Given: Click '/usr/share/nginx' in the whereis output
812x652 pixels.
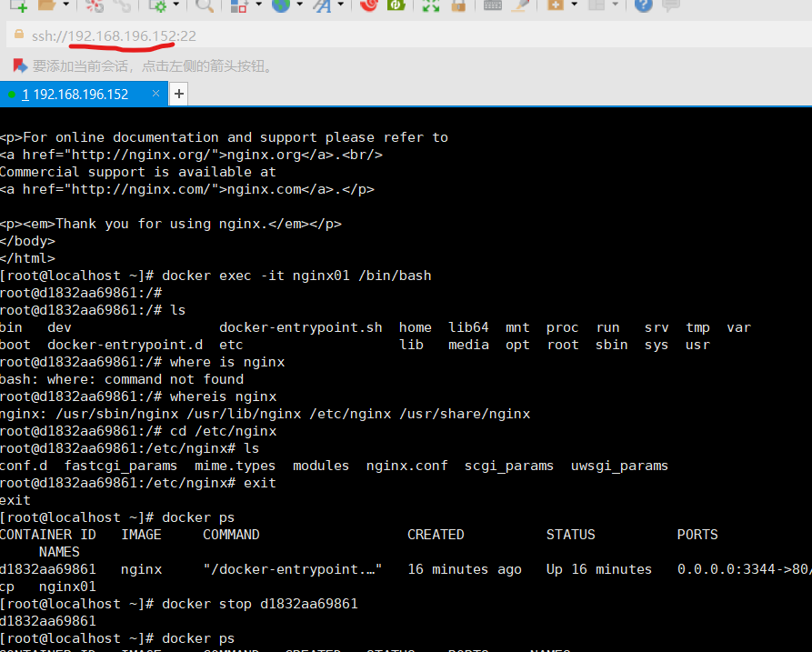Looking at the screenshot, I should coord(465,414).
